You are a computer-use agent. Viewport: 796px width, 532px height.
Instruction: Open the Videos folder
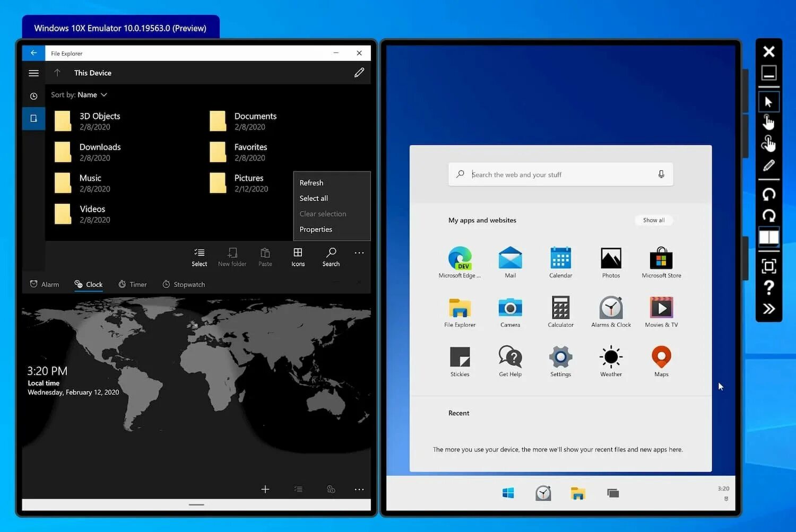click(83, 214)
